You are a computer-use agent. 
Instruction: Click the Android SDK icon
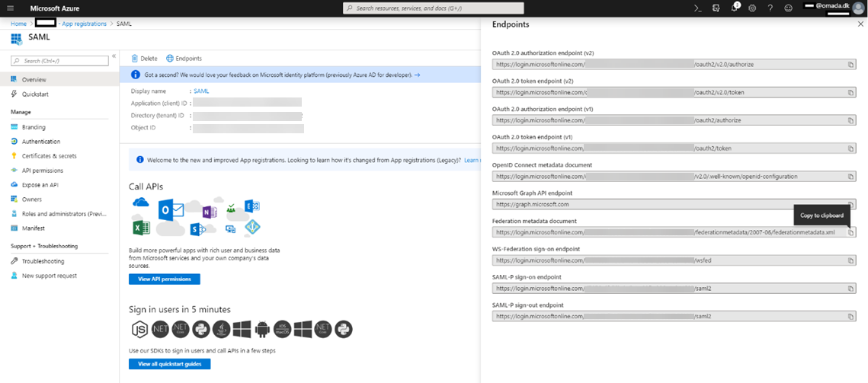click(262, 329)
